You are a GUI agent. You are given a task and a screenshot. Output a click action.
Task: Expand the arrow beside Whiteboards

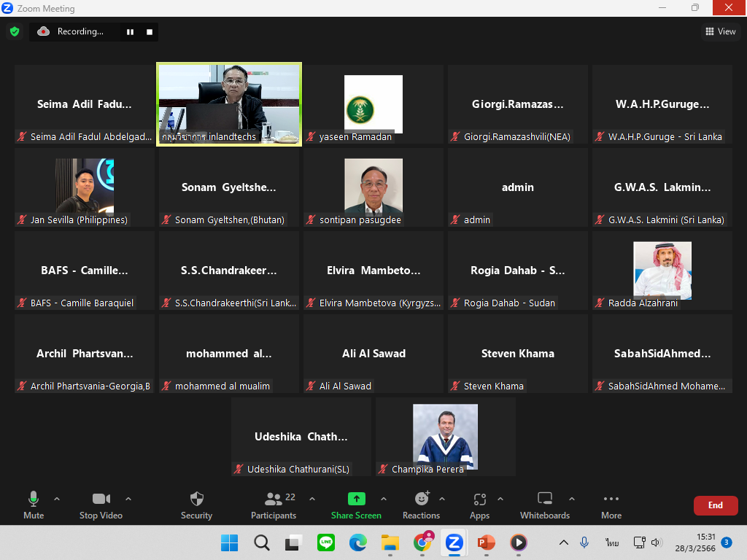572,499
